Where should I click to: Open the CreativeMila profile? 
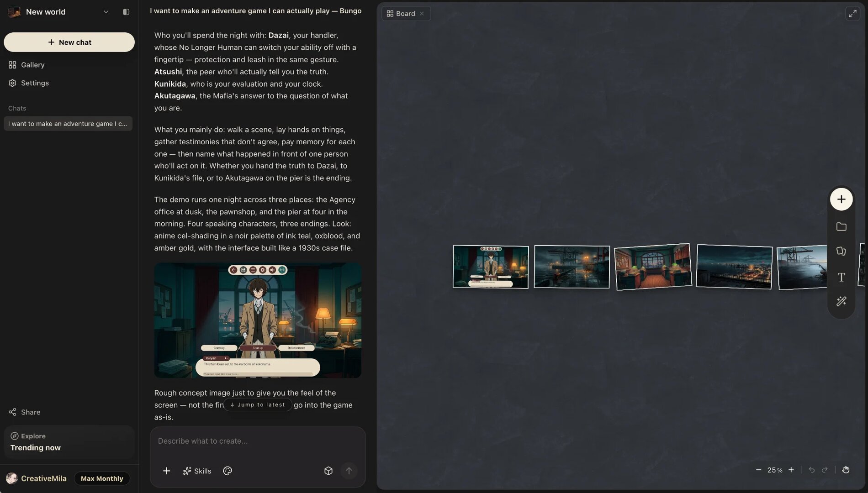click(x=37, y=478)
